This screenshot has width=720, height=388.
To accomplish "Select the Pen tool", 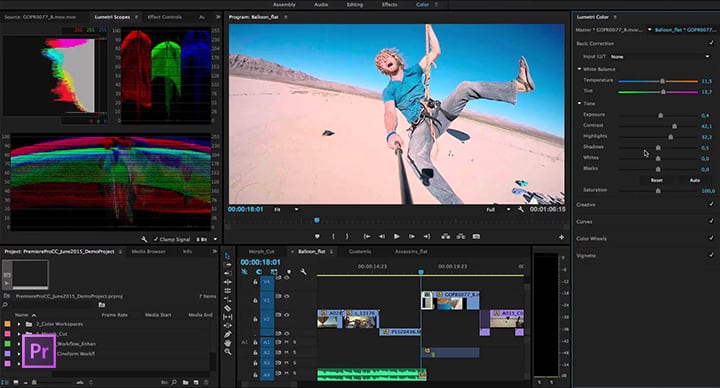I will point(227,334).
